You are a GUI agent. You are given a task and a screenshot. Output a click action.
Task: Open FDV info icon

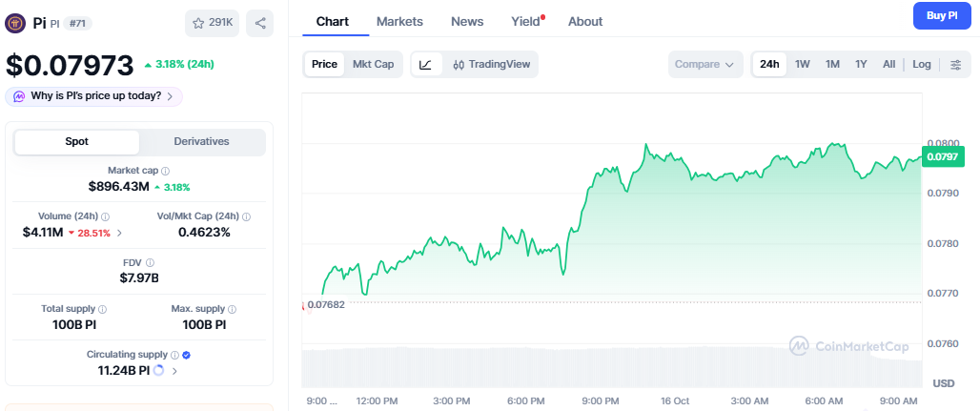[x=150, y=263]
